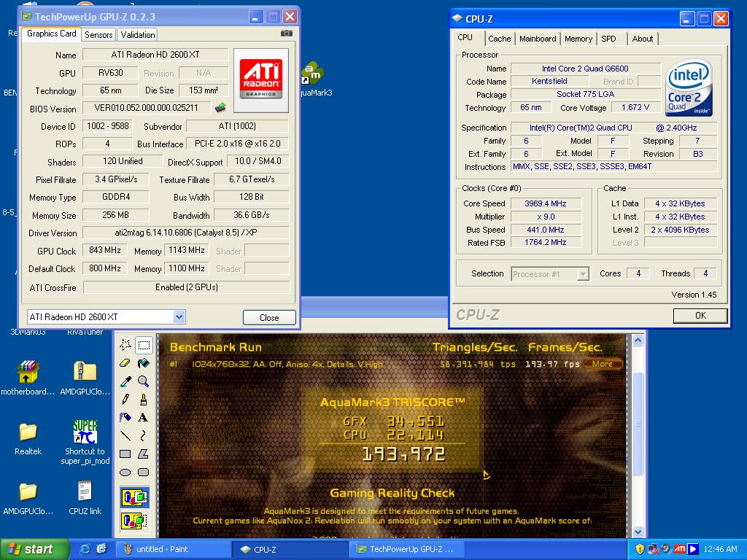Screen dimensions: 747x560
Task: Choose the Ellipse shape tool
Action: (x=125, y=472)
